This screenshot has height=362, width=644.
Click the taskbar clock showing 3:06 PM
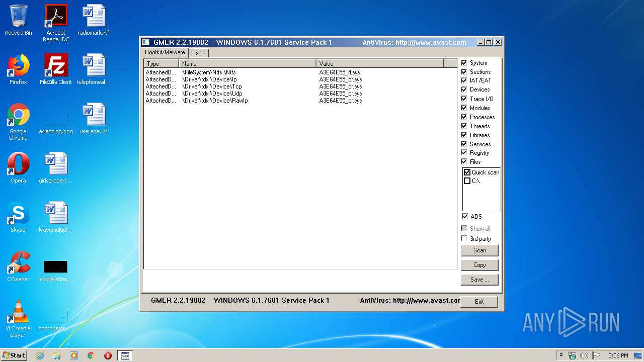click(618, 355)
